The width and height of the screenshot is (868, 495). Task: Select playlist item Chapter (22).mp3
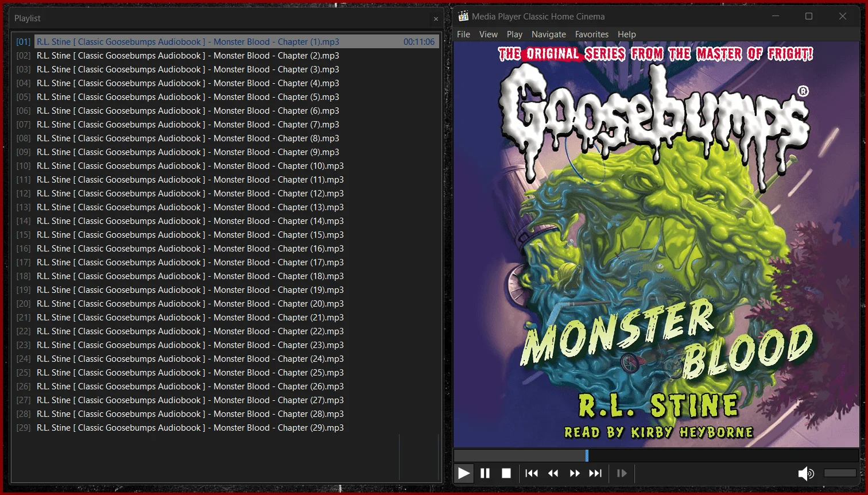pyautogui.click(x=237, y=331)
